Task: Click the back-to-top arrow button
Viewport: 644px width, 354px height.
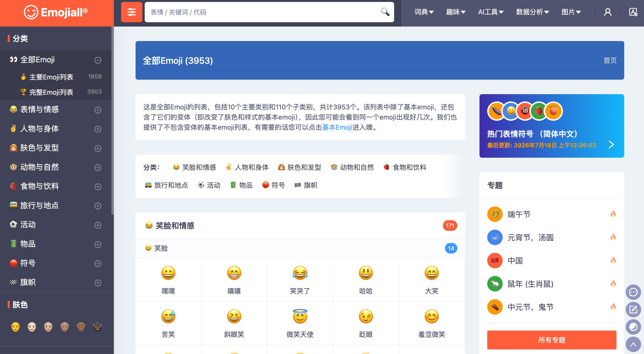Action: pyautogui.click(x=633, y=345)
